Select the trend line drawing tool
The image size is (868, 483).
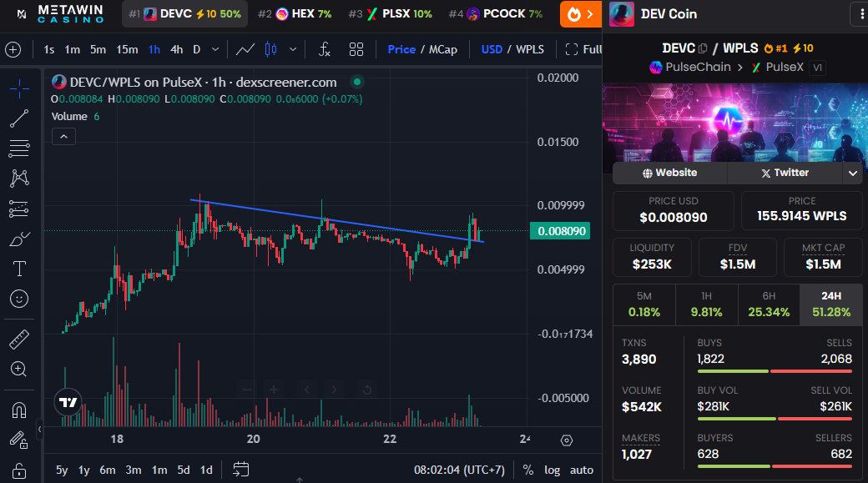19,118
